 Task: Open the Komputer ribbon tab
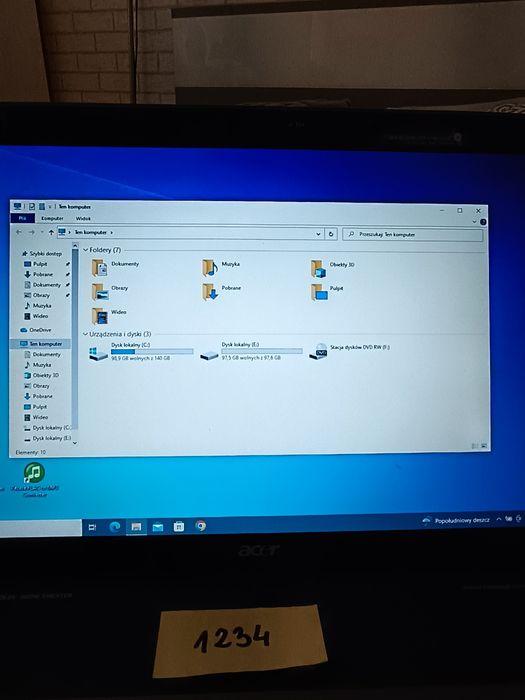(52, 218)
